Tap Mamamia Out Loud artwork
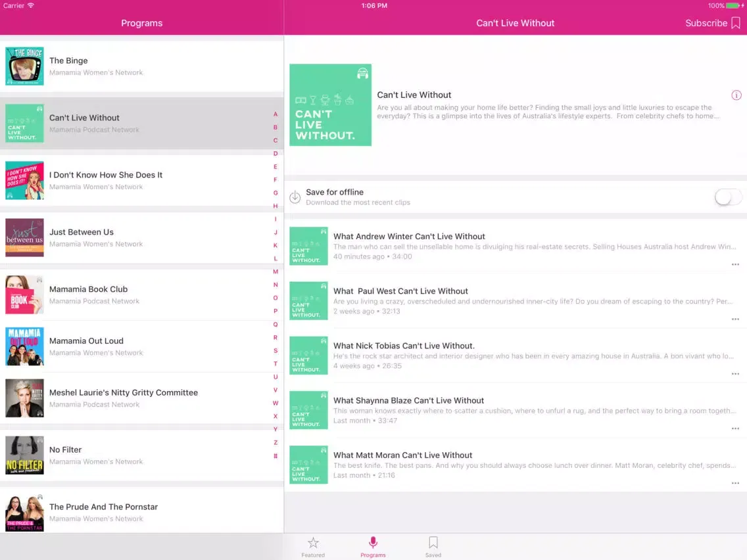The image size is (747, 560). click(x=24, y=346)
